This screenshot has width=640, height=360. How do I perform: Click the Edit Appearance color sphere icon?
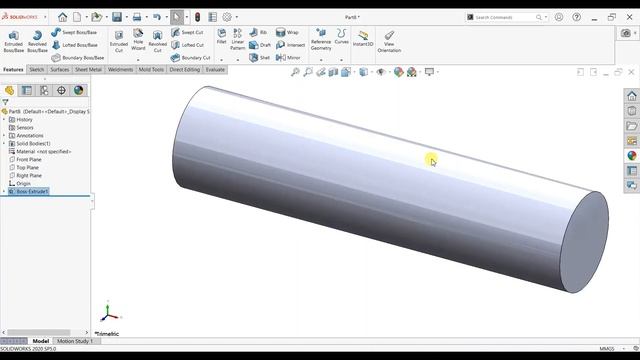click(399, 72)
